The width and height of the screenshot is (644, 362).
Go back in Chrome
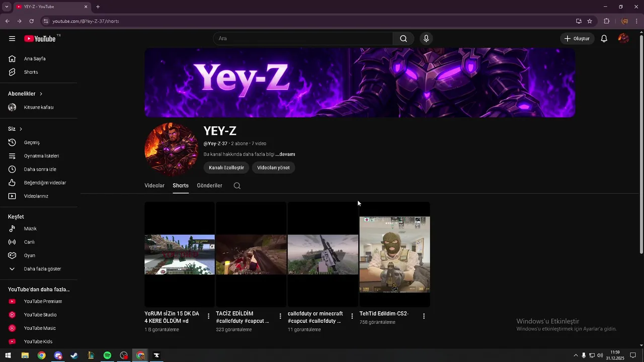(7, 21)
